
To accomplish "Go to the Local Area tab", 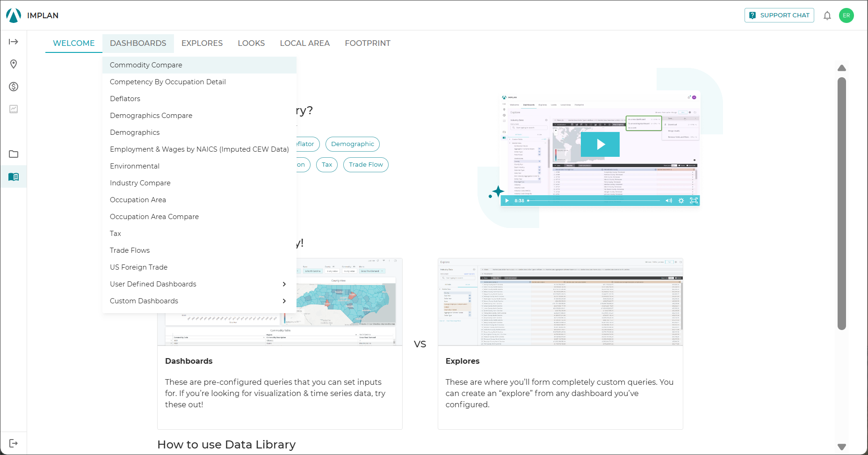I will pyautogui.click(x=305, y=43).
